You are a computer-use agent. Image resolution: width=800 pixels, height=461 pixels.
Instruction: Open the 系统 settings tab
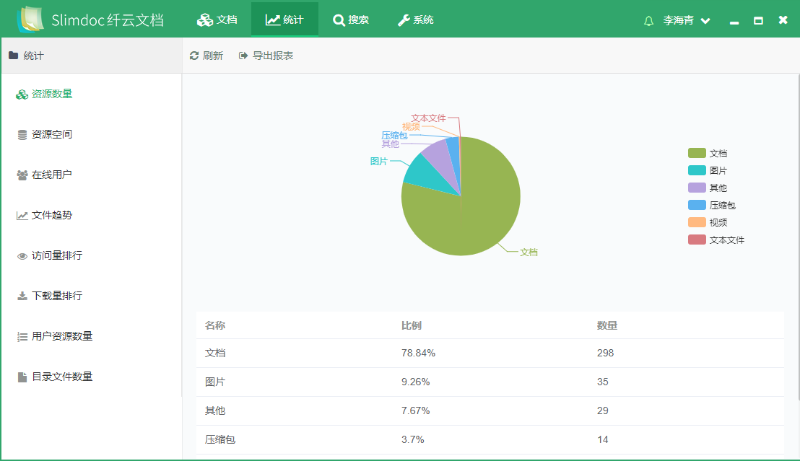415,19
